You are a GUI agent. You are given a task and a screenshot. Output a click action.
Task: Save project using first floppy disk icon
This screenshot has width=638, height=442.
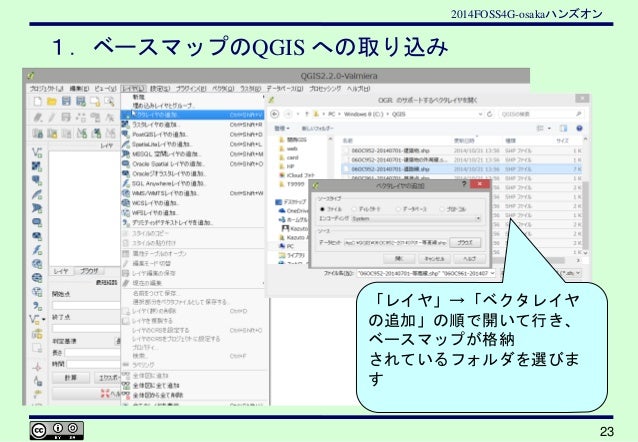pos(66,101)
